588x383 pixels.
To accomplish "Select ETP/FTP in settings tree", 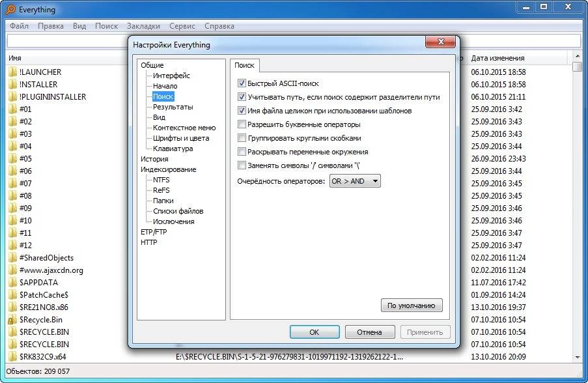I will [x=154, y=232].
